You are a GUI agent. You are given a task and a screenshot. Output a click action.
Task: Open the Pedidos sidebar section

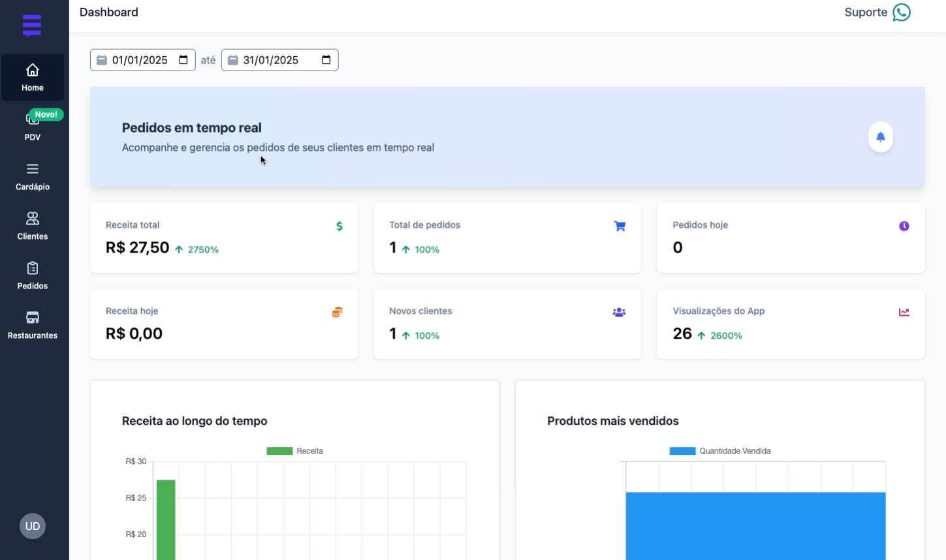pos(33,275)
